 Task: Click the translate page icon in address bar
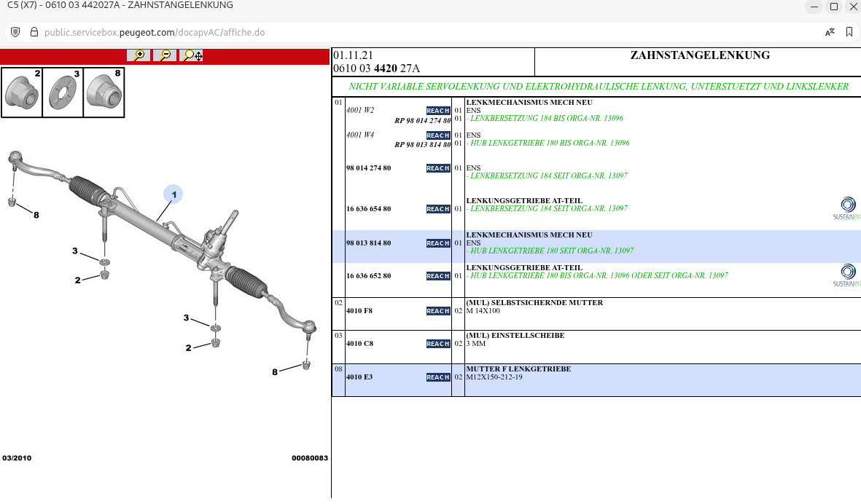pos(830,32)
